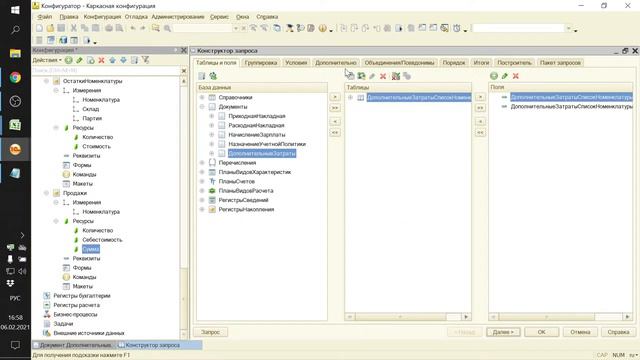Click the single left arrow between Таблицы and Поля
This screenshot has height=360, width=640.
click(x=480, y=122)
